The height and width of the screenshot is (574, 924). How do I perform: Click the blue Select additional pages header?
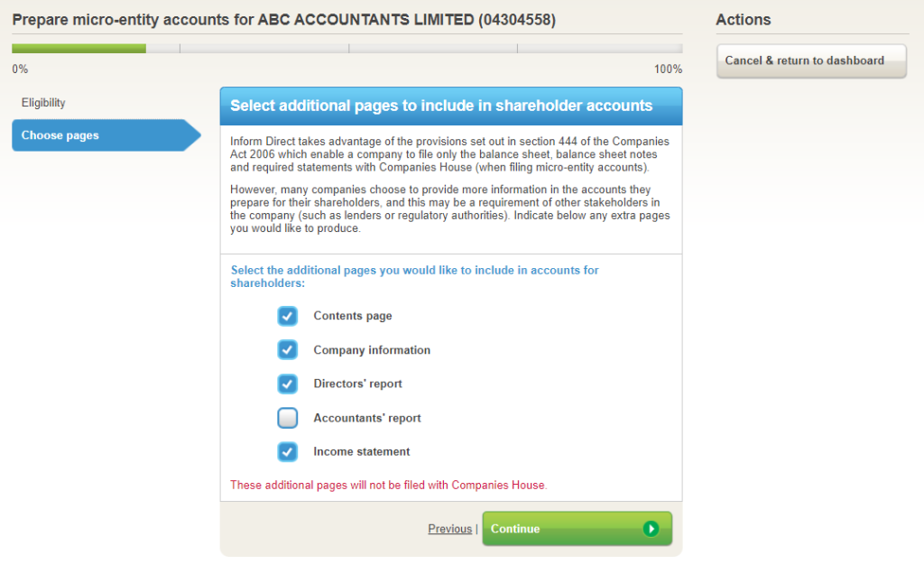pos(441,106)
